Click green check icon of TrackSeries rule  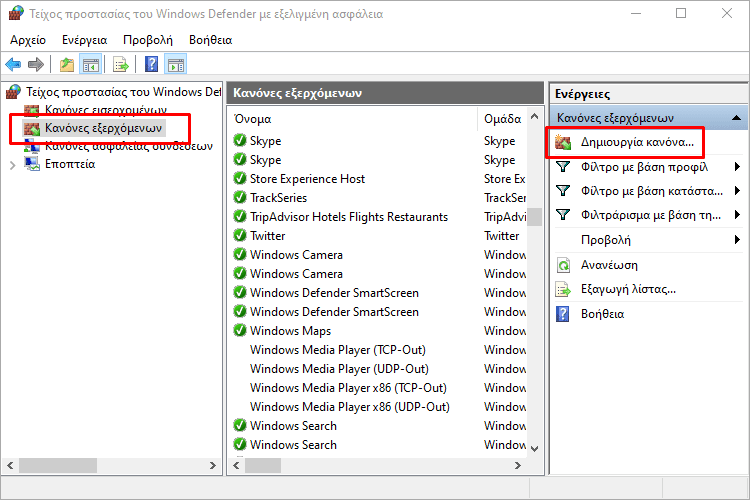click(240, 197)
